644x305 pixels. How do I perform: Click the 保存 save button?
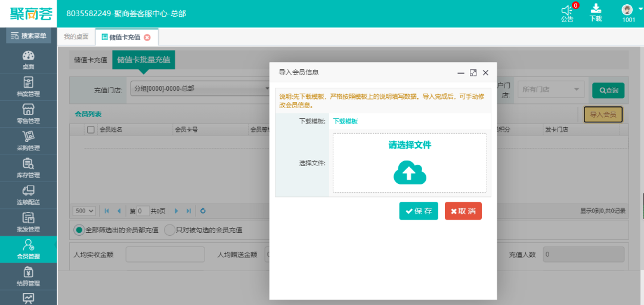[x=419, y=211]
